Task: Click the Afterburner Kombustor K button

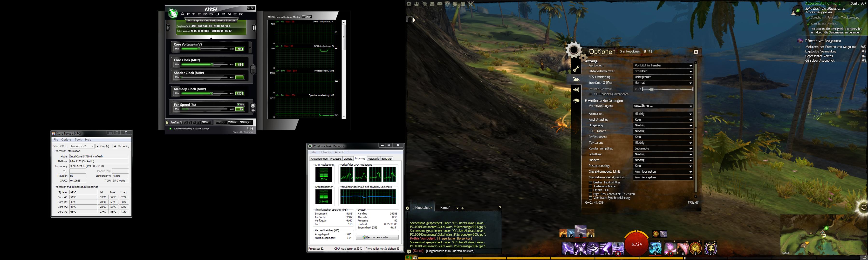Action: pyautogui.click(x=168, y=28)
